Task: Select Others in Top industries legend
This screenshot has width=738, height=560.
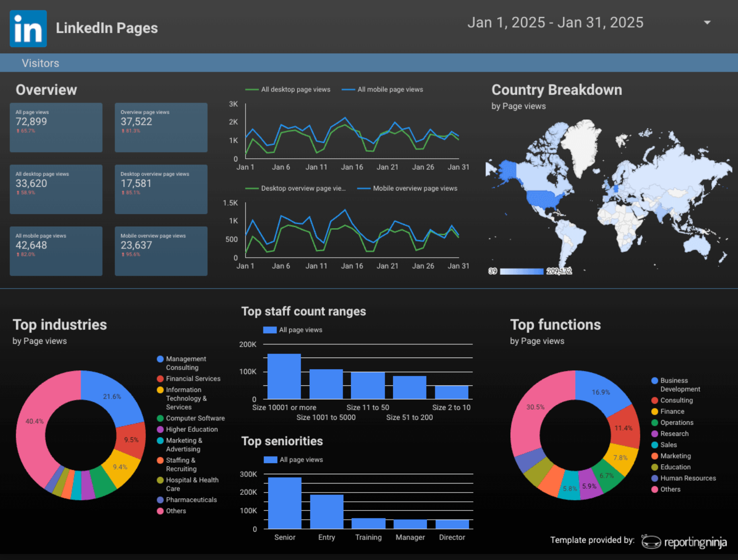Action: (x=171, y=511)
